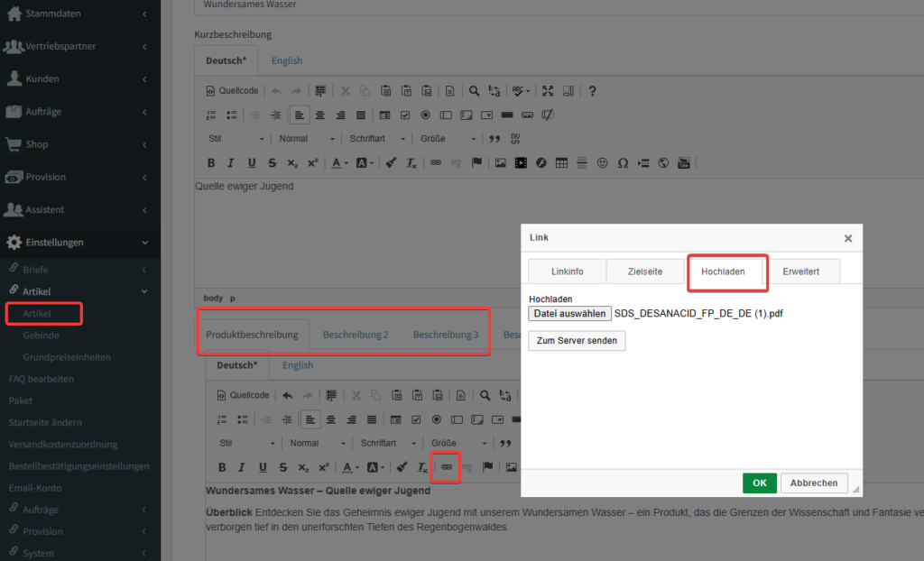Toggle Quellcode view in Kurzbeschreibung editor
Viewport: 924px width, 561px height.
[x=233, y=91]
